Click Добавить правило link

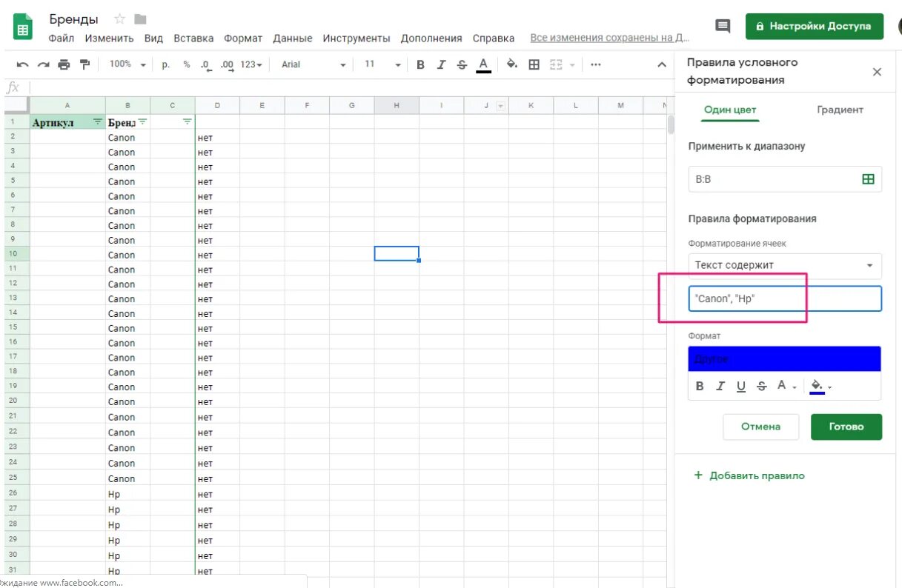[x=749, y=475]
